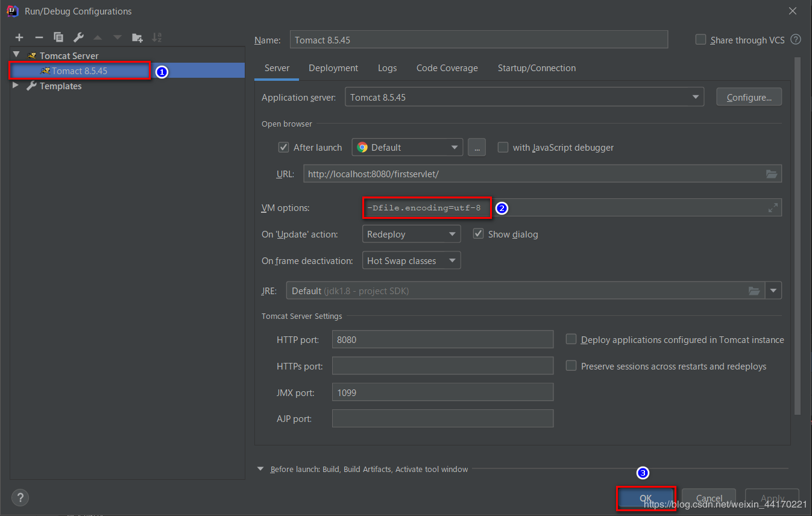812x516 pixels.
Task: Enable with JavaScript debugger checkbox
Action: 503,147
